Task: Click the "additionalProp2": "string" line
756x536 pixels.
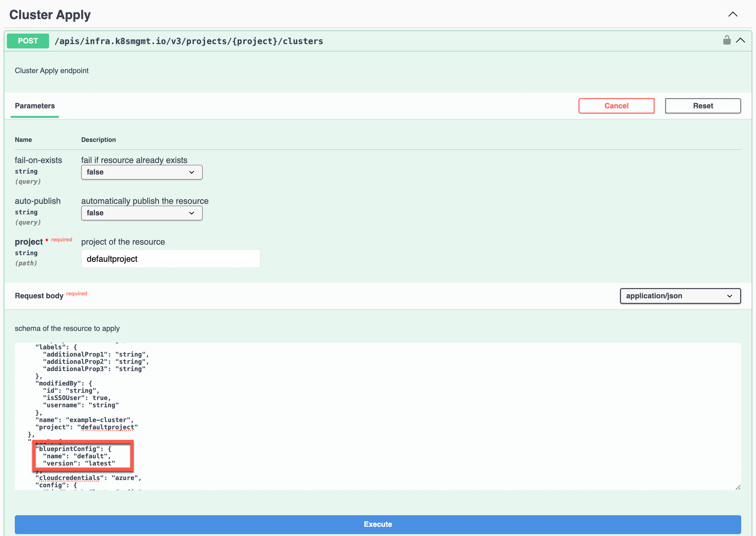Action: click(96, 362)
